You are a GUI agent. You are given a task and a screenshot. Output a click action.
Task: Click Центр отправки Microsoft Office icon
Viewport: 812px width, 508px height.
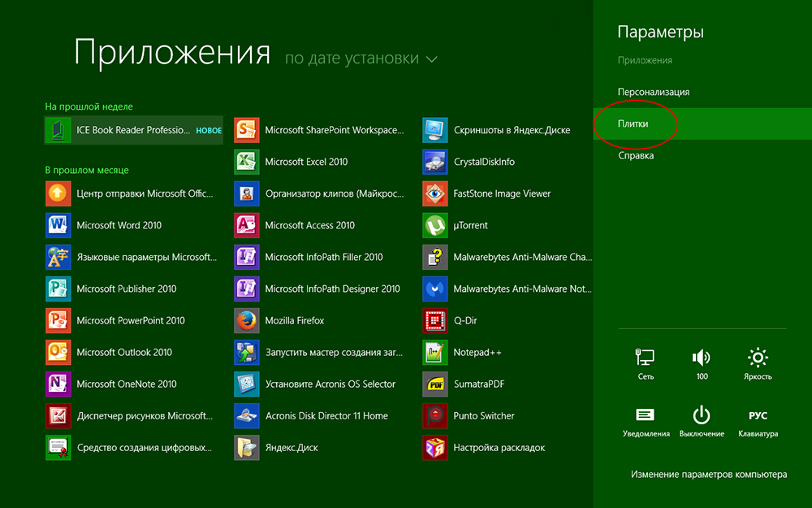coord(58,194)
